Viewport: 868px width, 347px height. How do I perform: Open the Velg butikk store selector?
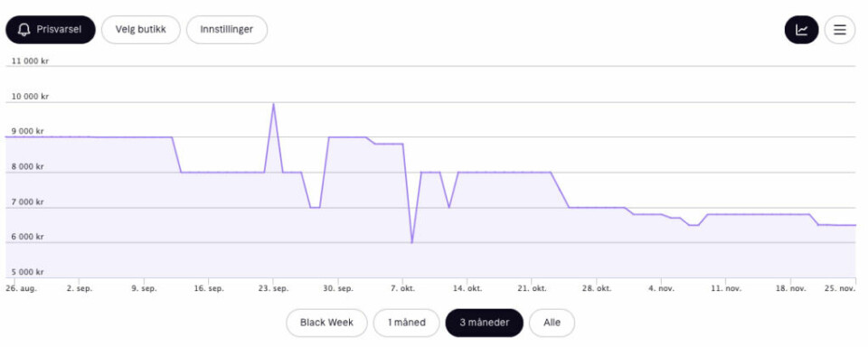tap(141, 30)
